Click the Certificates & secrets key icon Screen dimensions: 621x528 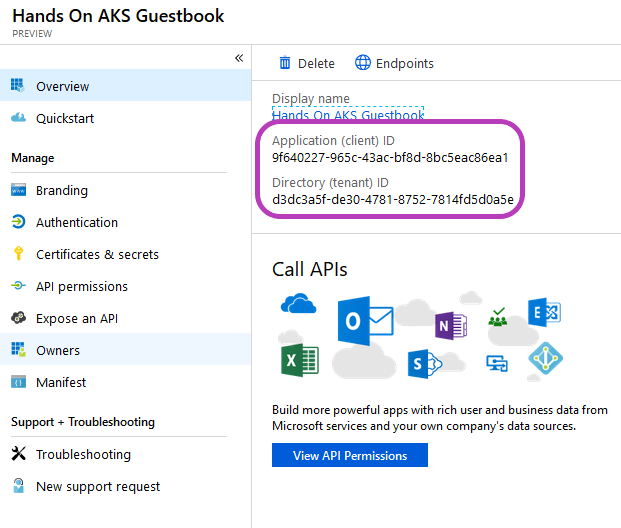click(18, 254)
